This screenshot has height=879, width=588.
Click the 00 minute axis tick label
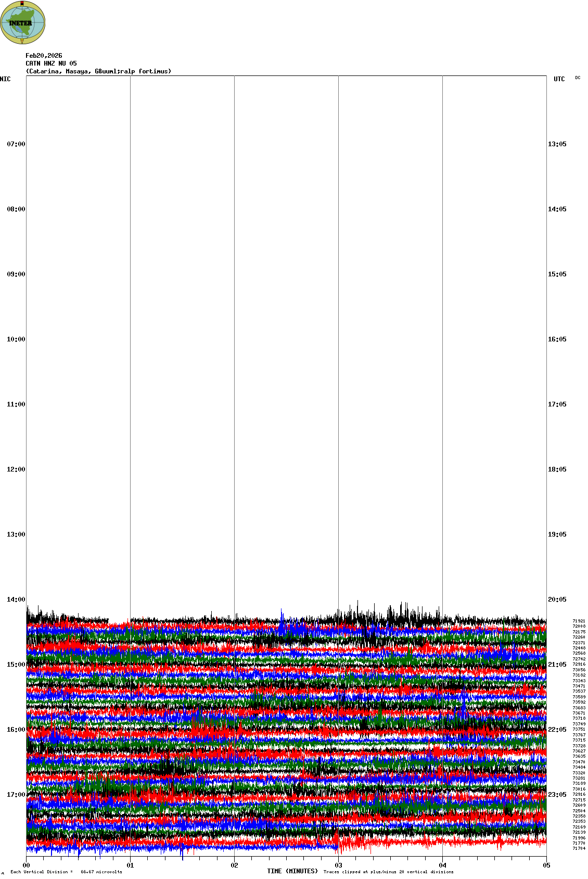pyautogui.click(x=26, y=865)
